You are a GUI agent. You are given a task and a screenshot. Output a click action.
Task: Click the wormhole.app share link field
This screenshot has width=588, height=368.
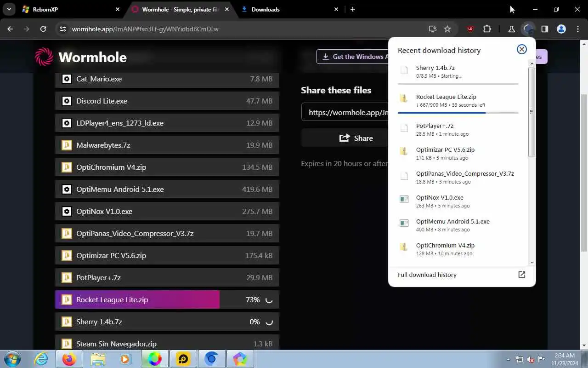point(345,112)
